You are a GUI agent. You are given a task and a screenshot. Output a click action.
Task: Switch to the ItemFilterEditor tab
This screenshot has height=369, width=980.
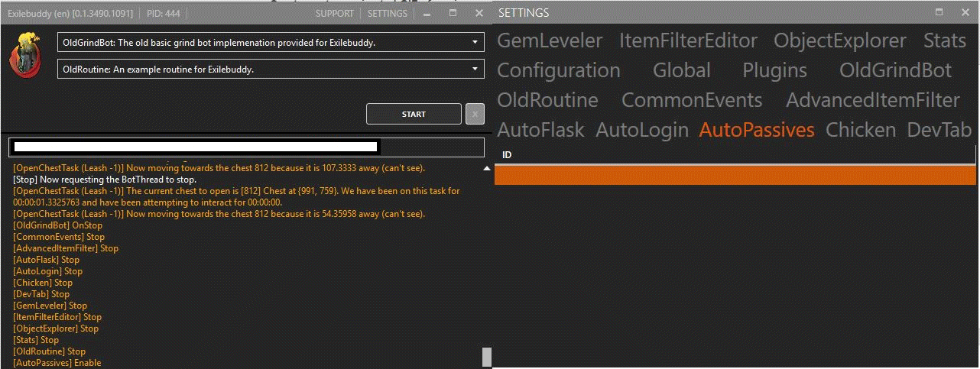[689, 40]
